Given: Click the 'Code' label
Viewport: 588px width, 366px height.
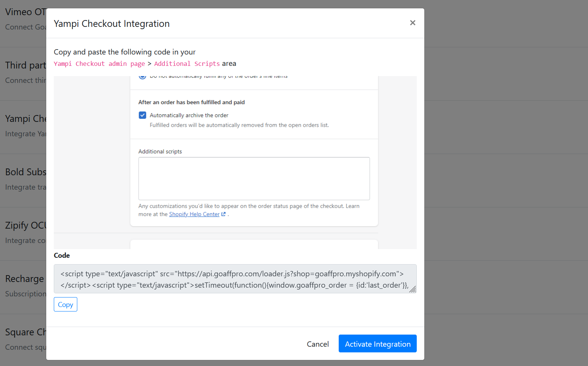Looking at the screenshot, I should (62, 255).
